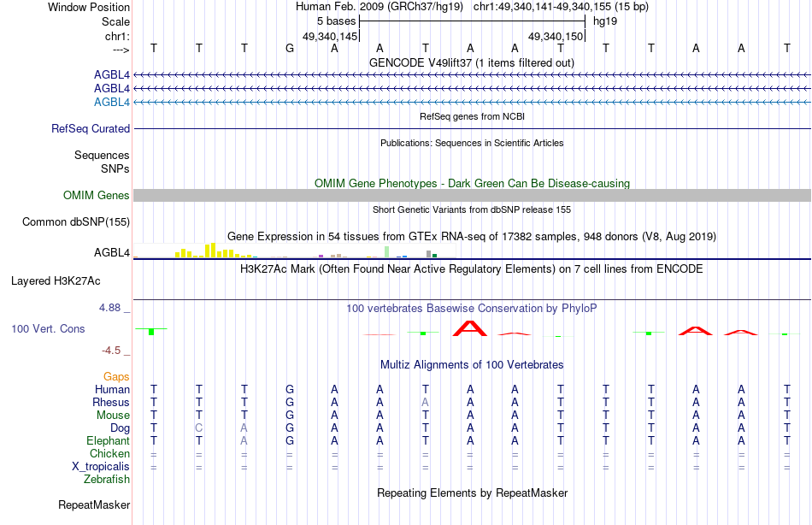Click the AGBL4 label beside the GTEx bar chart
The width and height of the screenshot is (812, 525).
[112, 252]
